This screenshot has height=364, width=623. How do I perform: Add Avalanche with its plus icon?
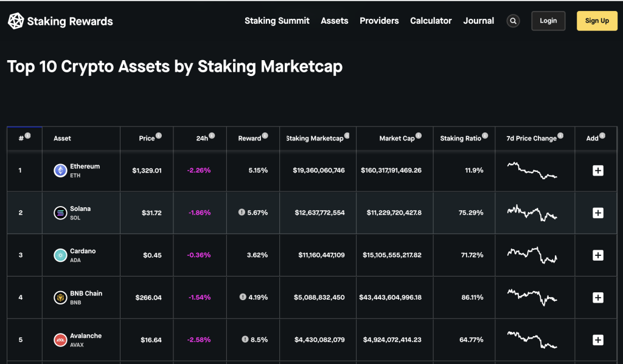click(598, 340)
